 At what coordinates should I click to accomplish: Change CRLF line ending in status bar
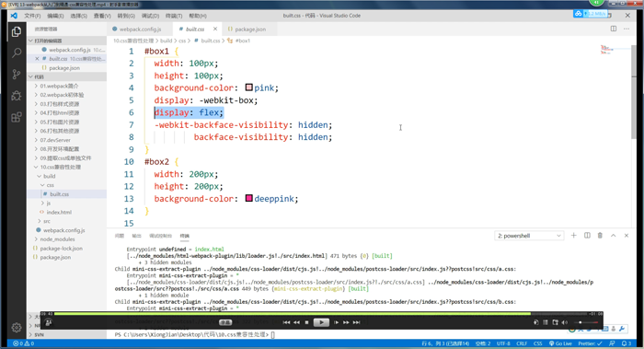[x=522, y=343]
